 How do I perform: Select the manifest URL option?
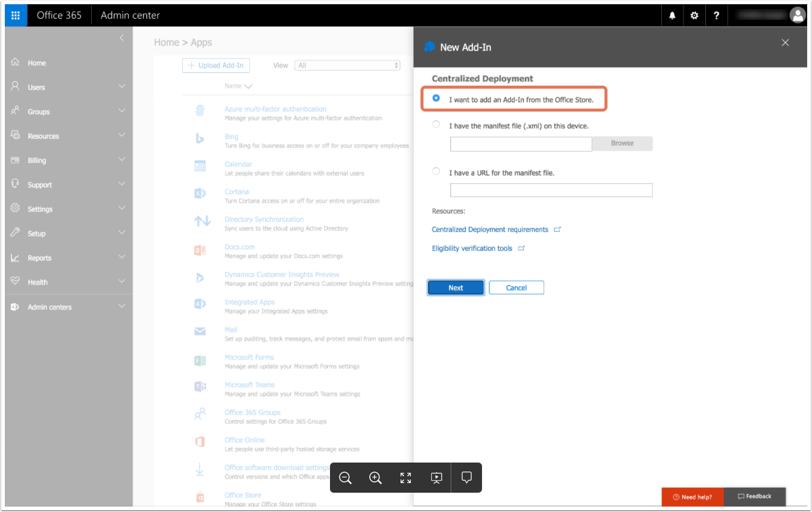pyautogui.click(x=436, y=171)
